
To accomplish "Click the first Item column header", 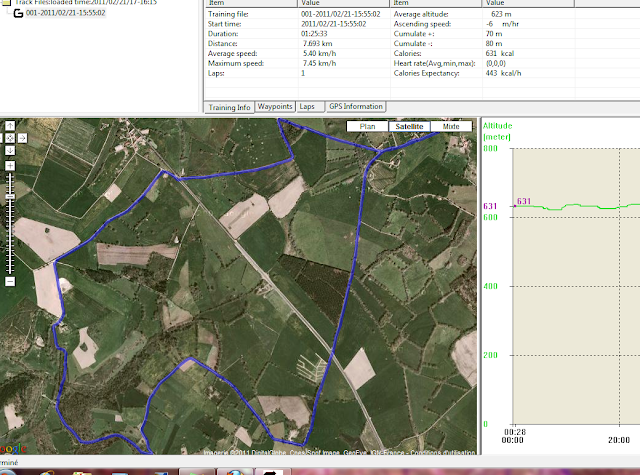I will tap(251, 3).
